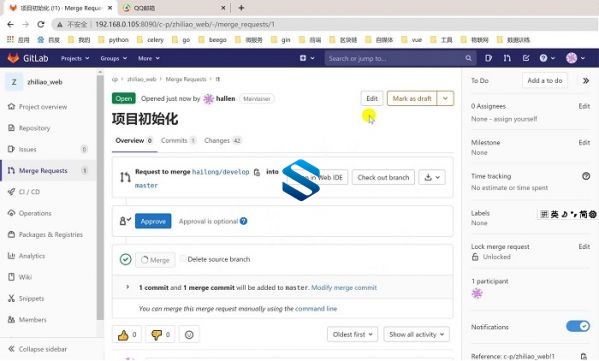Copy the source branch name hailong/develop
Viewport: 599px width, 361px height.
point(257,172)
